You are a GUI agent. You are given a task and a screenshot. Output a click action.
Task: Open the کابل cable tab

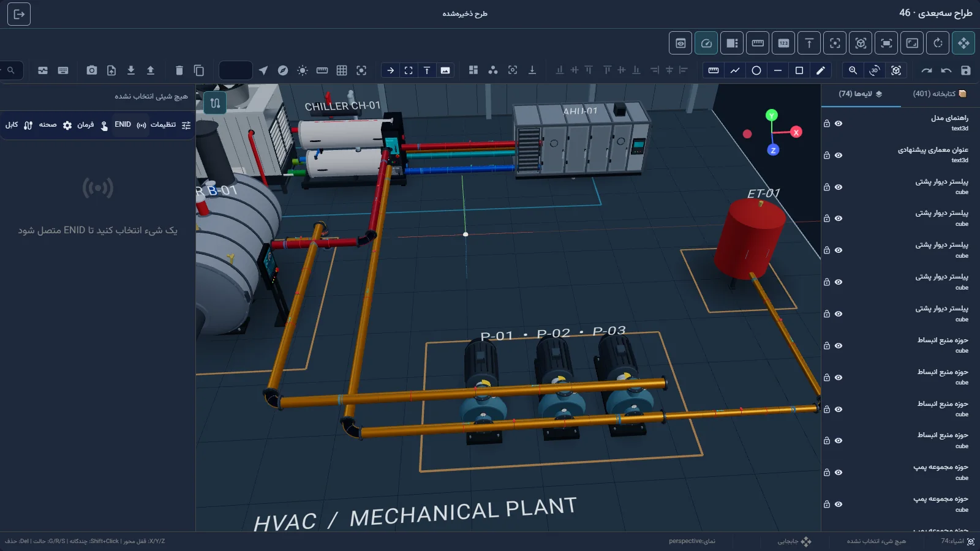pos(19,125)
